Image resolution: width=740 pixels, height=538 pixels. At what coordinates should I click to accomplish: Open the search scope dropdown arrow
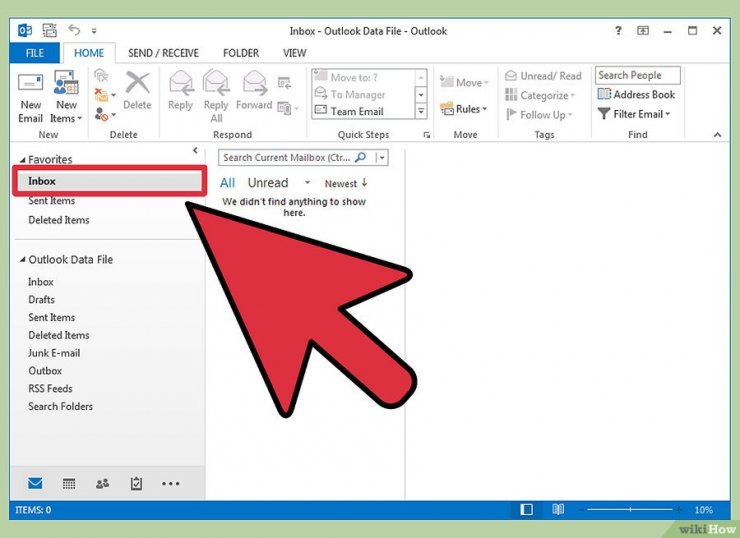382,158
